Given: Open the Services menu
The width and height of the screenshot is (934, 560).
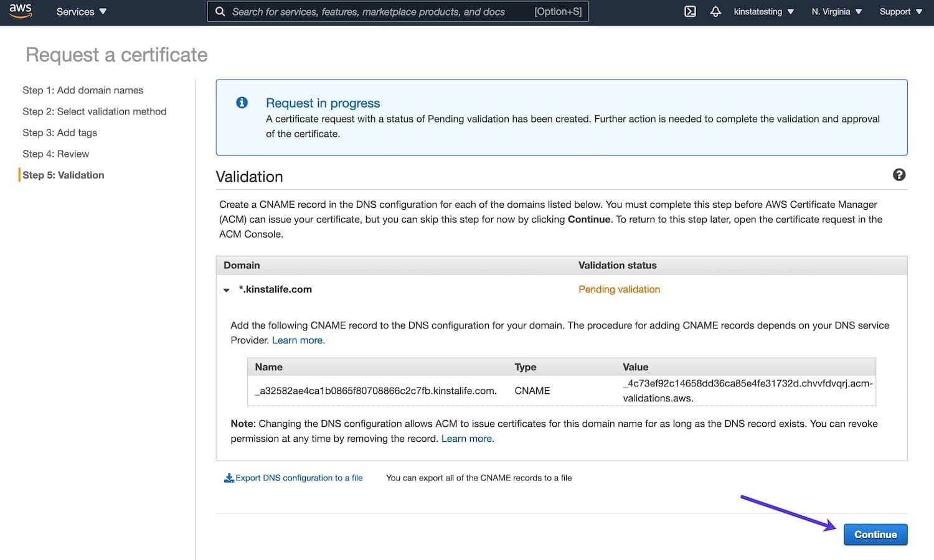Looking at the screenshot, I should tap(80, 11).
